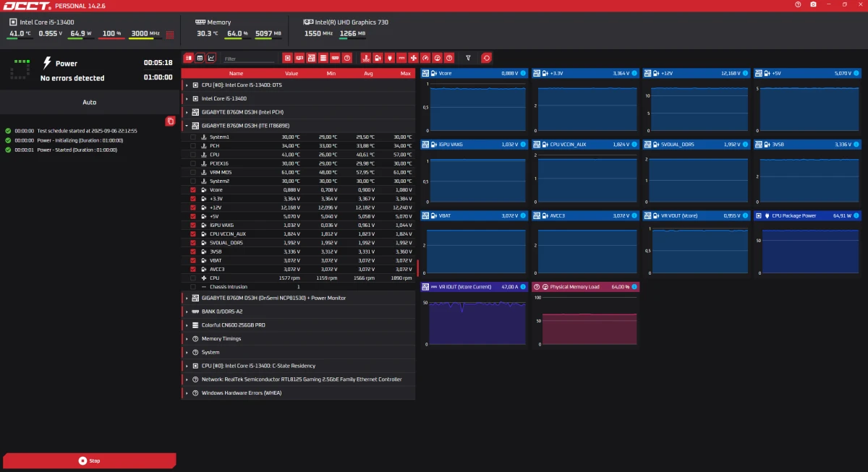Copy the test log entries

tap(170, 121)
